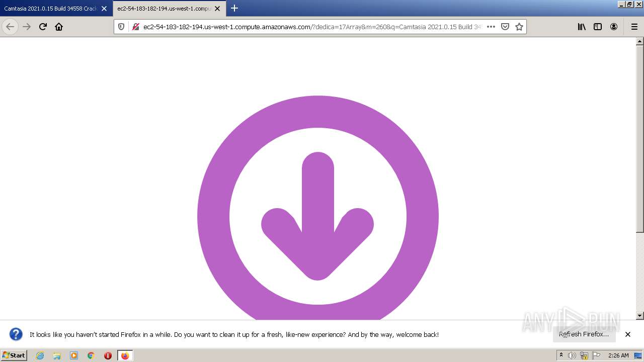Viewport: 644px width, 362px height.
Task: Click the vertical scrollbar thumb
Action: 640,139
